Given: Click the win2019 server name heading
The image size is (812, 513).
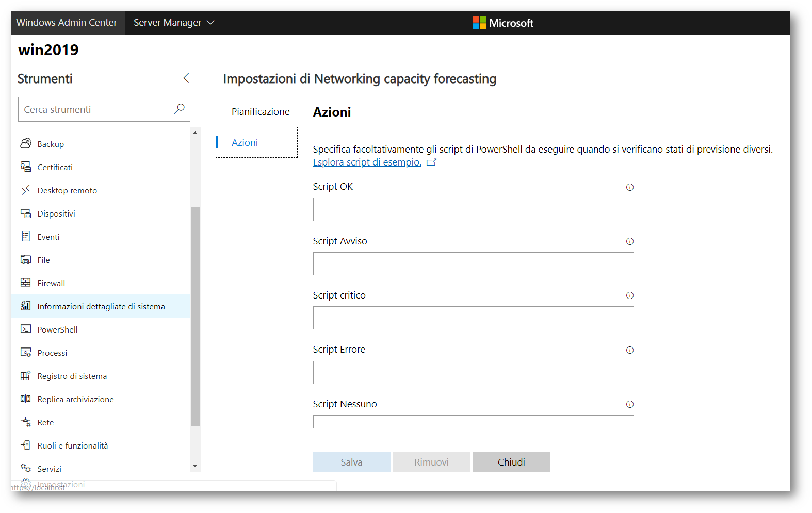Looking at the screenshot, I should click(48, 50).
